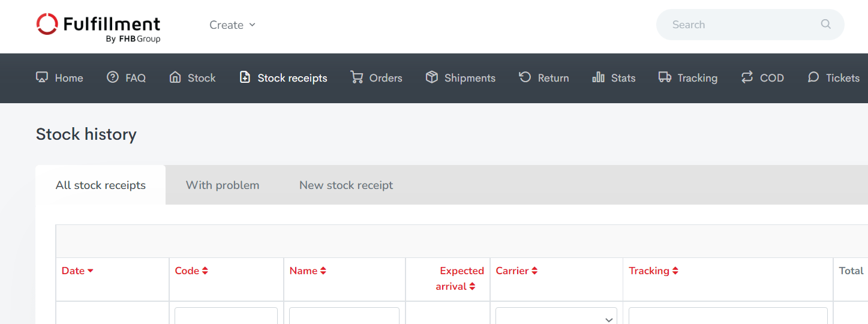The image size is (868, 324).
Task: Click the Home monitor icon
Action: tap(42, 77)
